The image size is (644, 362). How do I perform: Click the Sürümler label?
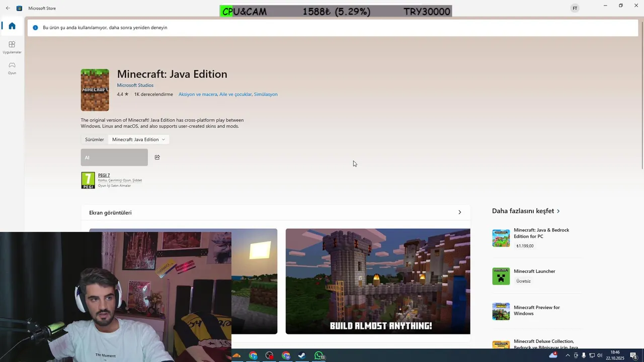(x=94, y=139)
